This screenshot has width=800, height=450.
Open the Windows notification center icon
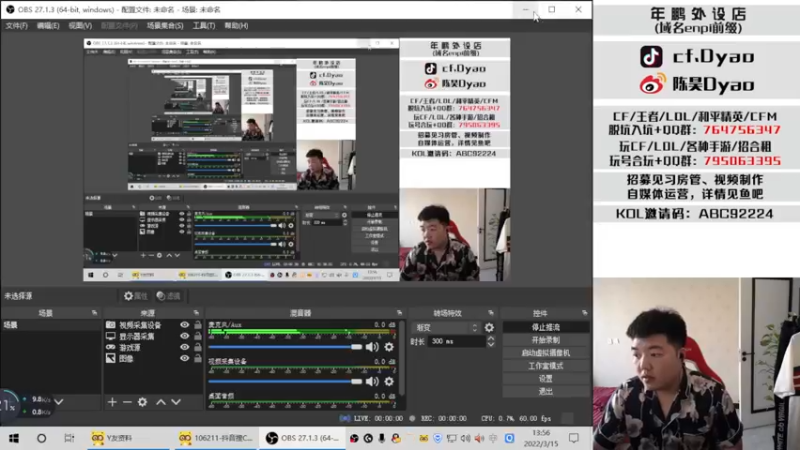(574, 438)
